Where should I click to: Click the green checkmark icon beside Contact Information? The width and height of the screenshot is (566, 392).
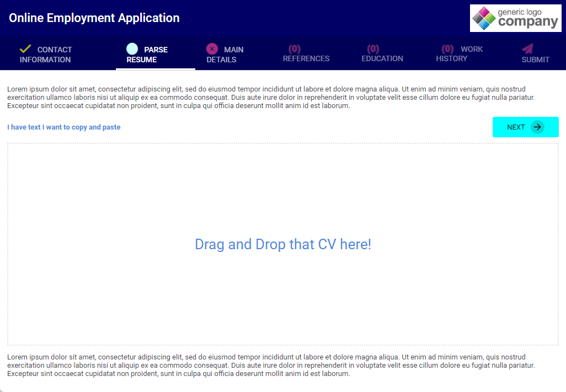click(25, 49)
